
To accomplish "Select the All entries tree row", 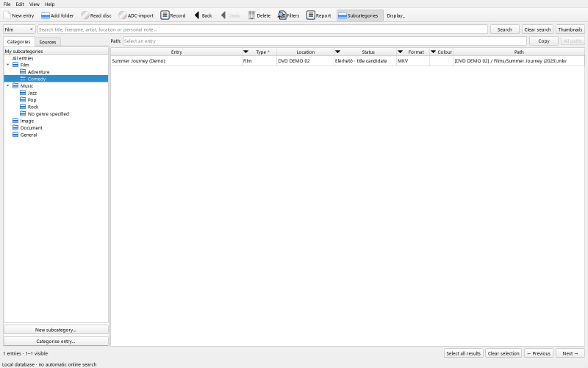I will pos(56,58).
